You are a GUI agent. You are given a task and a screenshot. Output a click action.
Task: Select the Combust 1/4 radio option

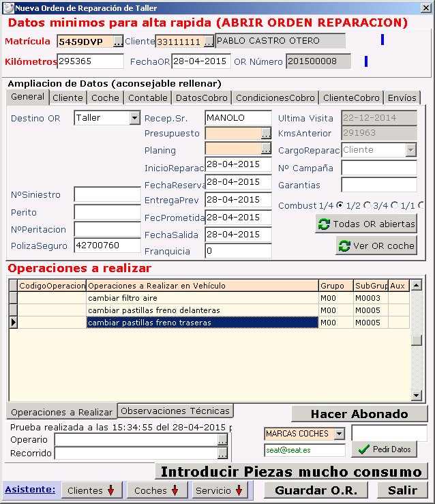pyautogui.click(x=340, y=205)
